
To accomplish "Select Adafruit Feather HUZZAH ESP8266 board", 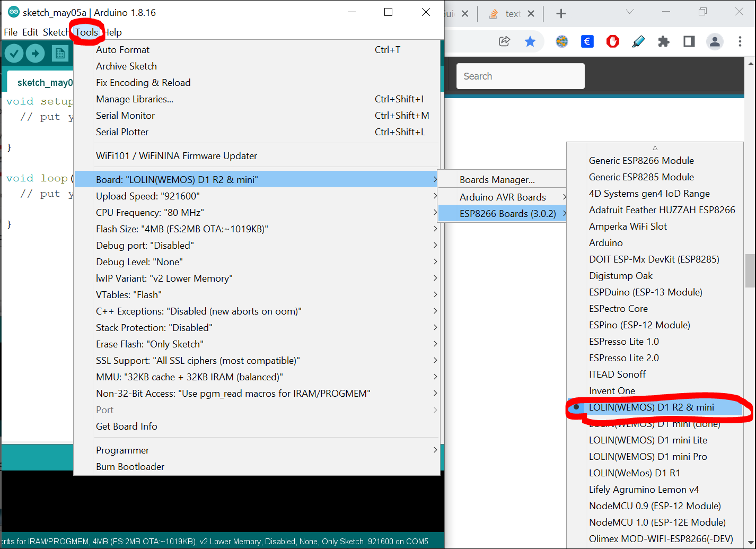I will pos(655,210).
